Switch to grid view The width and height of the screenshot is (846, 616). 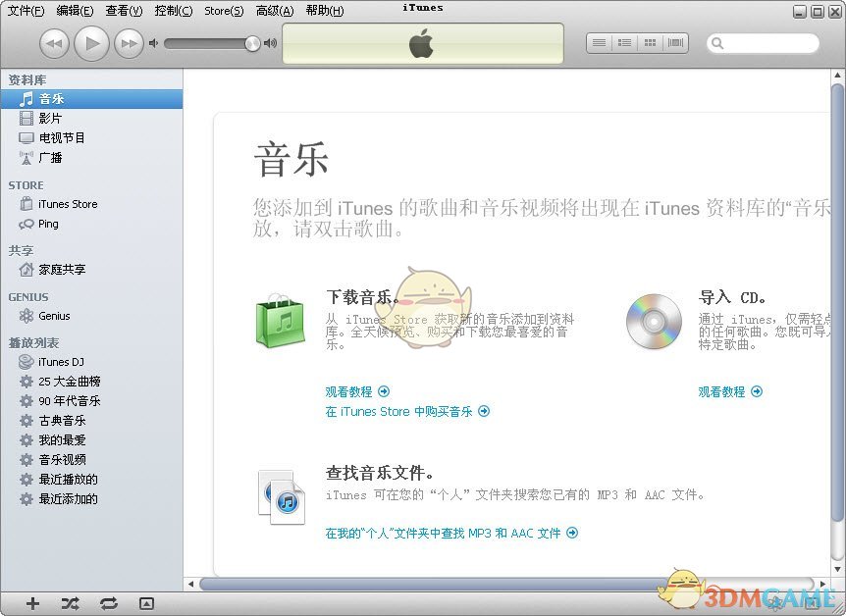coord(650,42)
